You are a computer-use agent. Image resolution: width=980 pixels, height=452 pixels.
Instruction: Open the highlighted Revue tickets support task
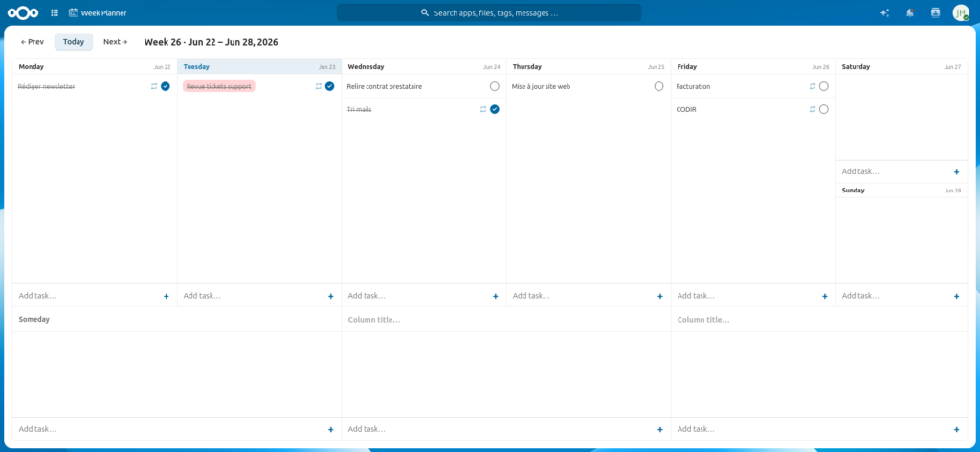pos(219,86)
